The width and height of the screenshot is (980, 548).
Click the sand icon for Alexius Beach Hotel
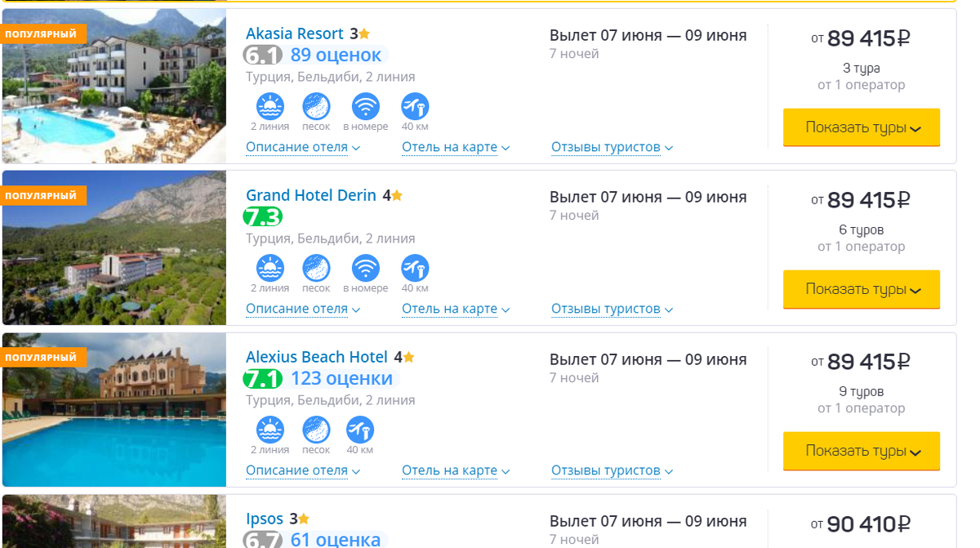[317, 430]
